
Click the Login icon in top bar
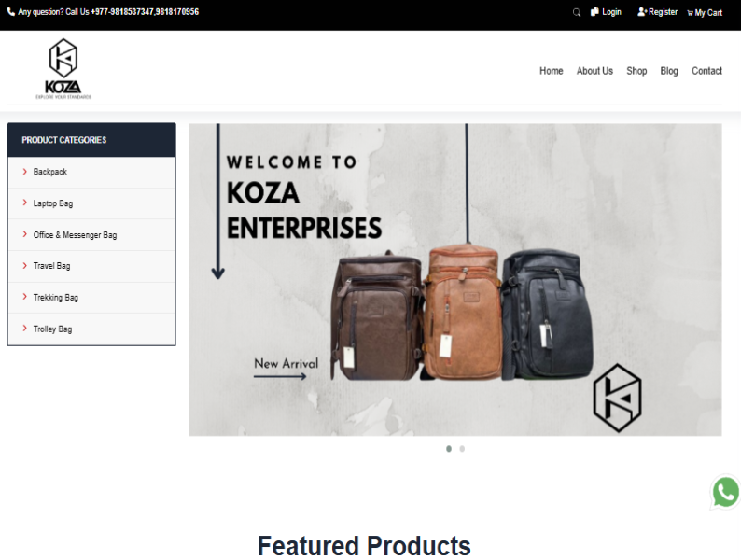point(594,12)
